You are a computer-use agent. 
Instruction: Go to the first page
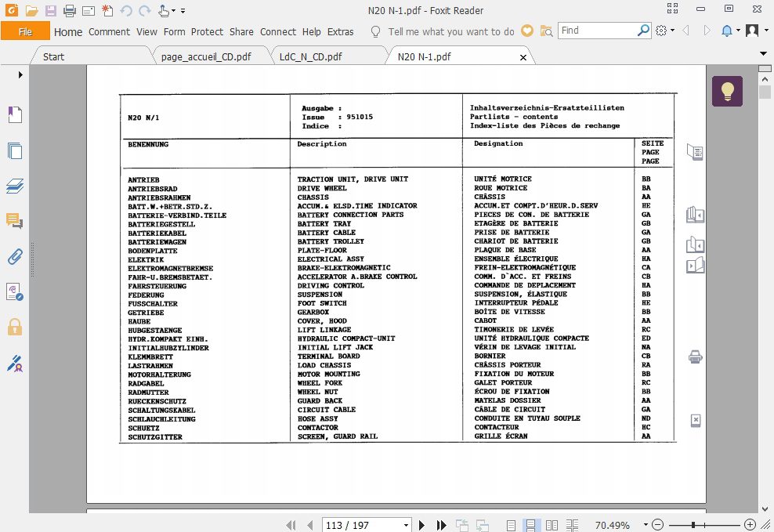291,525
